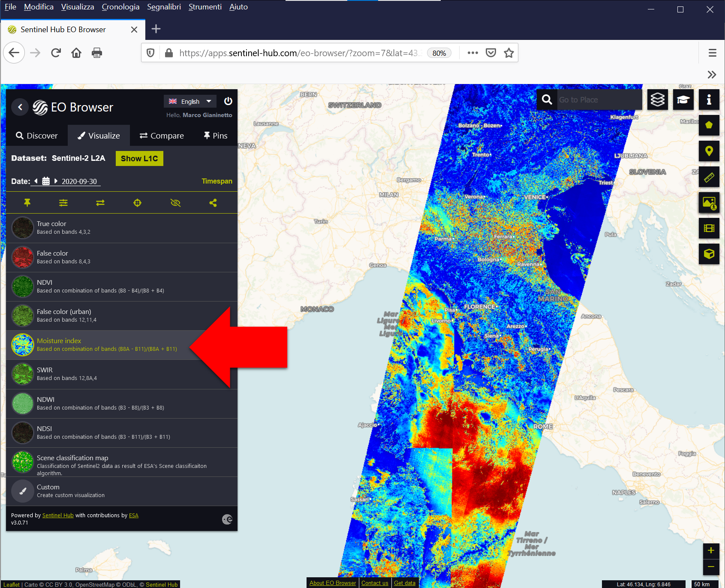Image resolution: width=725 pixels, height=588 pixels.
Task: Open the Segnalibri menu
Action: point(164,7)
